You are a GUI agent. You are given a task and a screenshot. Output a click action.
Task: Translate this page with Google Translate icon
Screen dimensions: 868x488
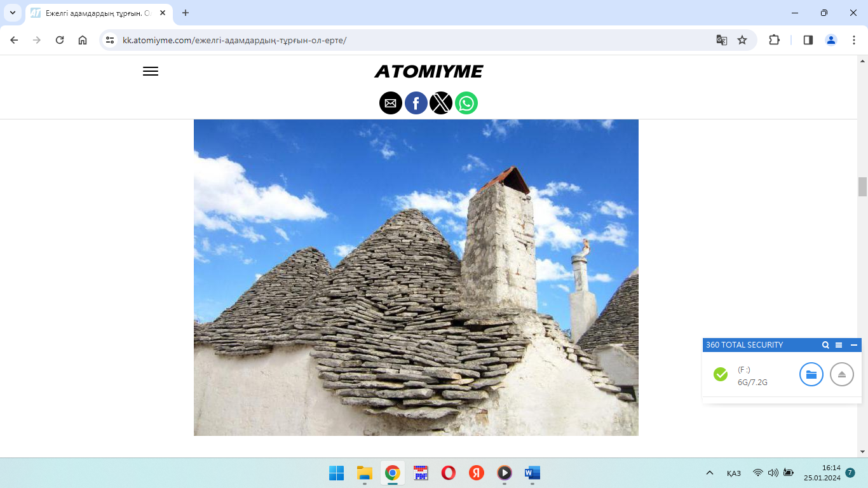point(722,40)
